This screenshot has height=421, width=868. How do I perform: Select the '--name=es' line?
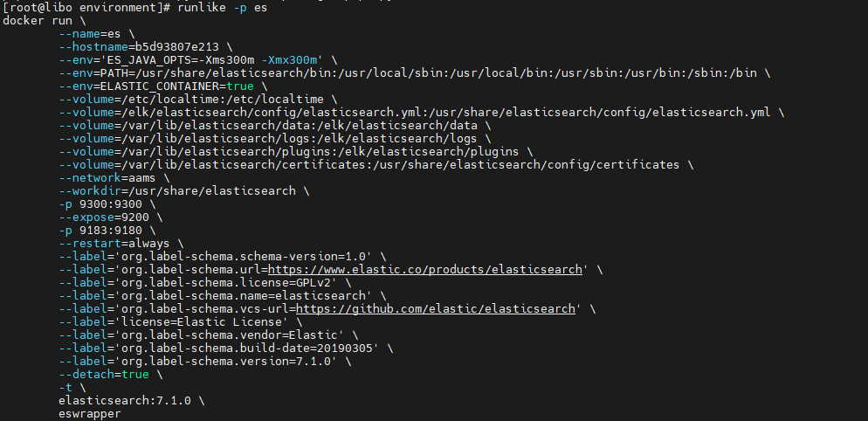[96, 34]
